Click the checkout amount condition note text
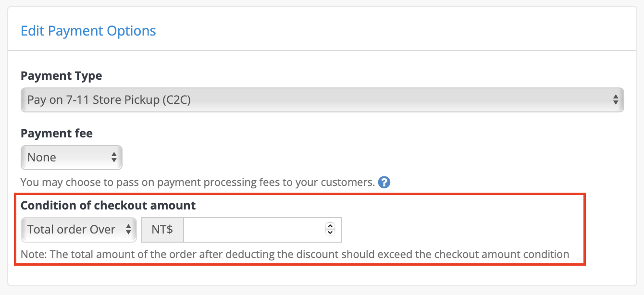 coord(295,254)
